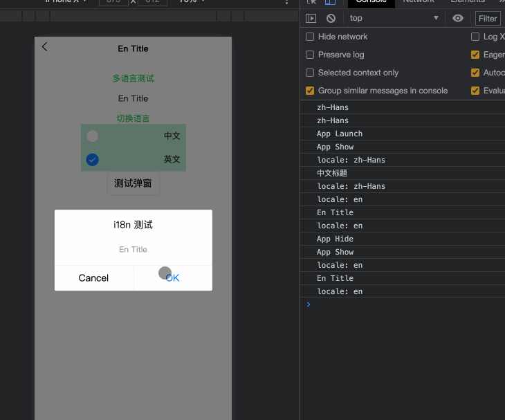Activate the inspect element picker icon
Image resolution: width=505 pixels, height=420 pixels.
click(x=312, y=2)
